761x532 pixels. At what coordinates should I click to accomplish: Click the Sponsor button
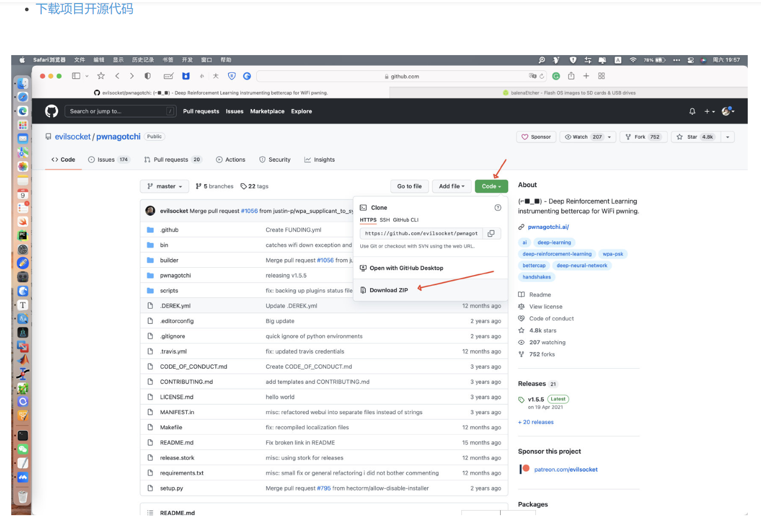pyautogui.click(x=536, y=137)
